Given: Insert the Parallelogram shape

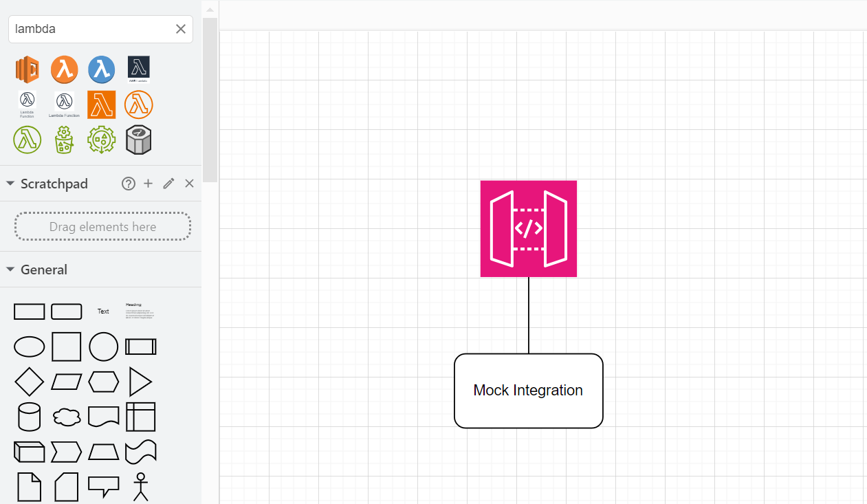Looking at the screenshot, I should tap(67, 382).
